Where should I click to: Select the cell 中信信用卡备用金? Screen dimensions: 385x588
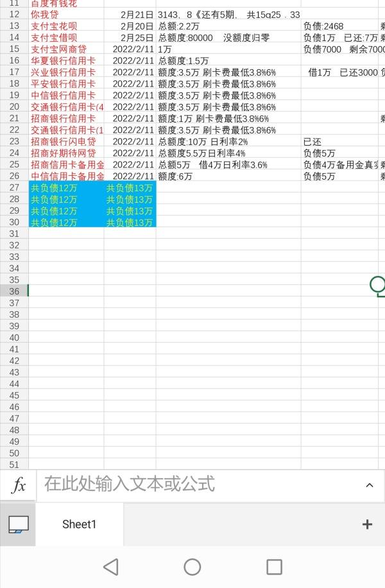point(66,177)
